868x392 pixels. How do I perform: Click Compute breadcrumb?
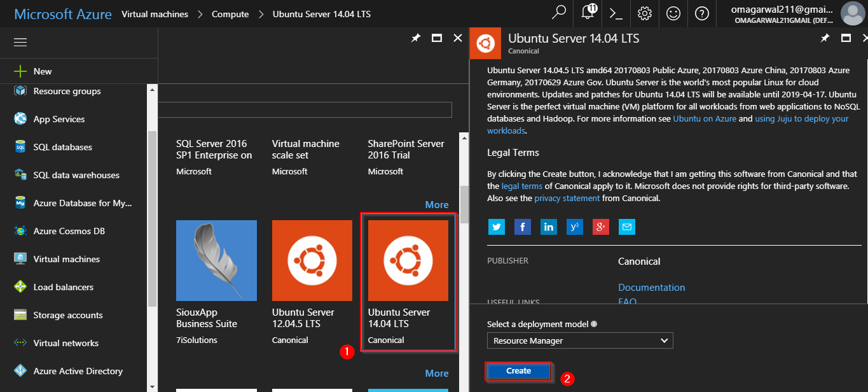click(230, 14)
